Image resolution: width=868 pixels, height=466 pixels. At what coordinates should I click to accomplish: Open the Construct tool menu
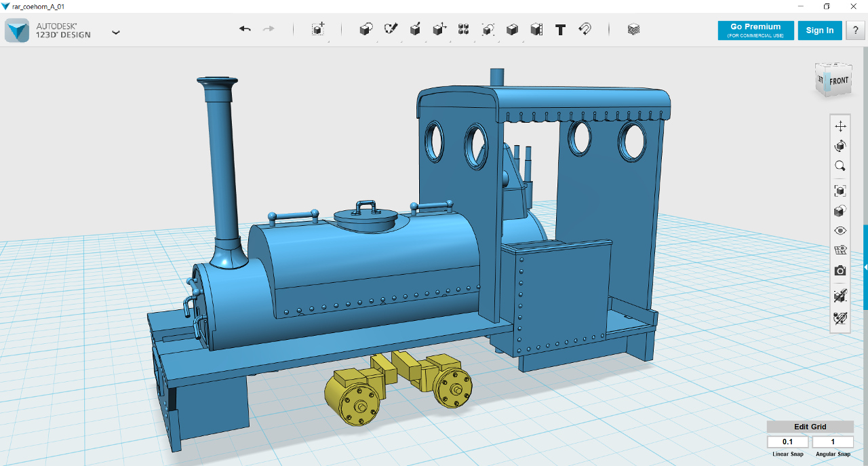point(415,29)
